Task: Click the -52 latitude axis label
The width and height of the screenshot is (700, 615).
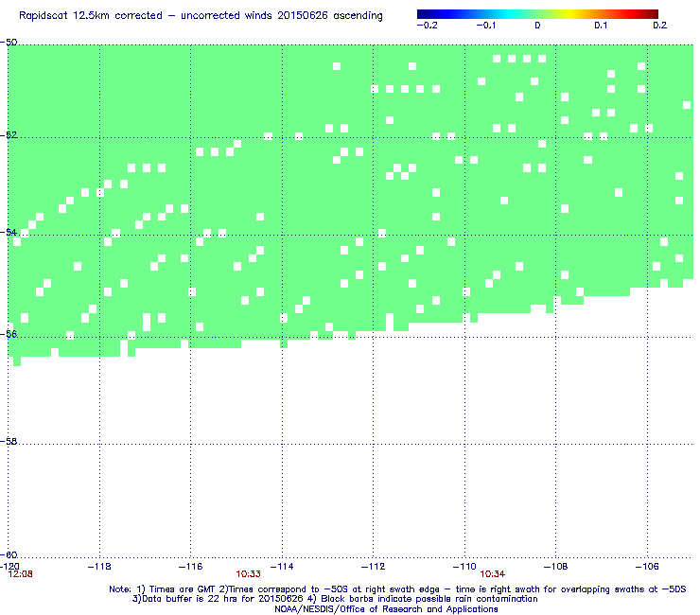Action: pos(9,135)
